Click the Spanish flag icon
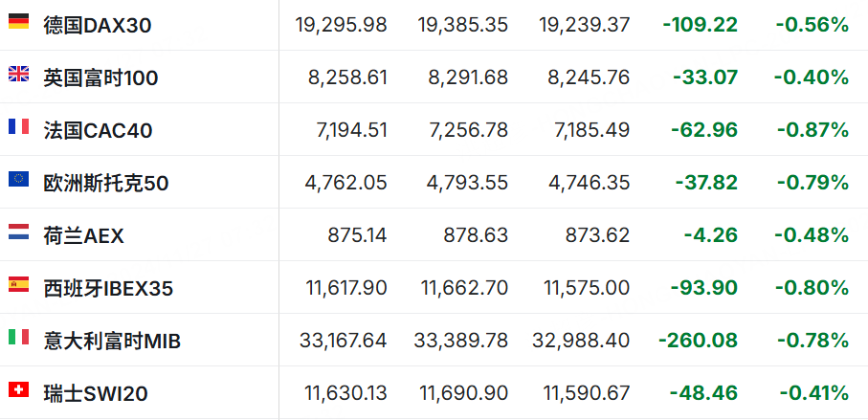Screen dimensions: 868x420 point(18,284)
